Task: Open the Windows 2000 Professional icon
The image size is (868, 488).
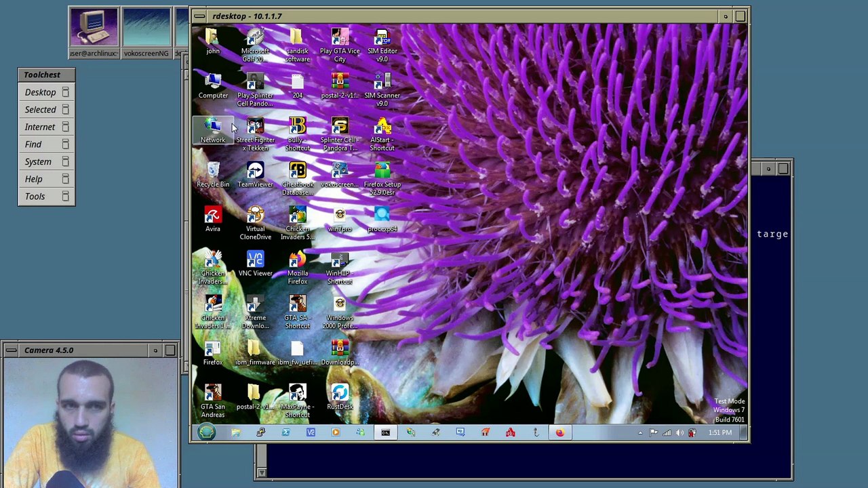Action: (340, 312)
